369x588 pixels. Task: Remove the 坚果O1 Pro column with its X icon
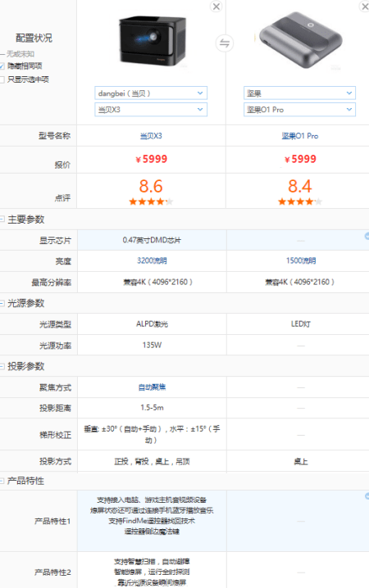tap(365, 7)
